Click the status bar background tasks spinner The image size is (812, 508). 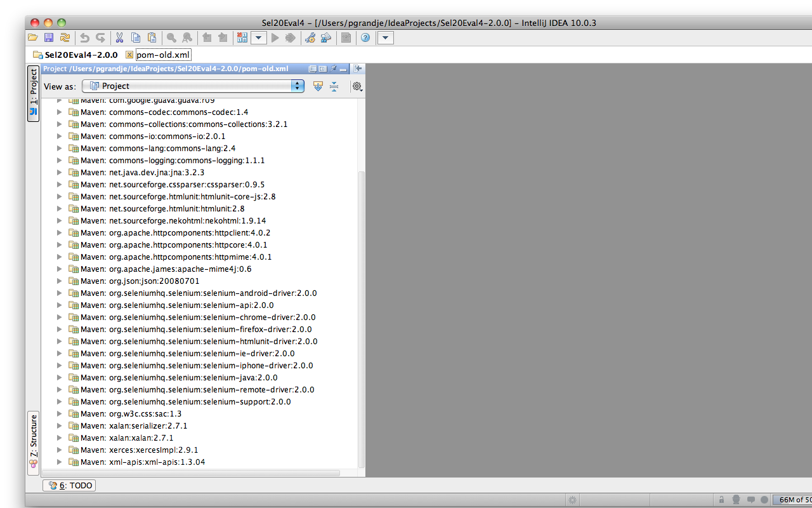(572, 500)
